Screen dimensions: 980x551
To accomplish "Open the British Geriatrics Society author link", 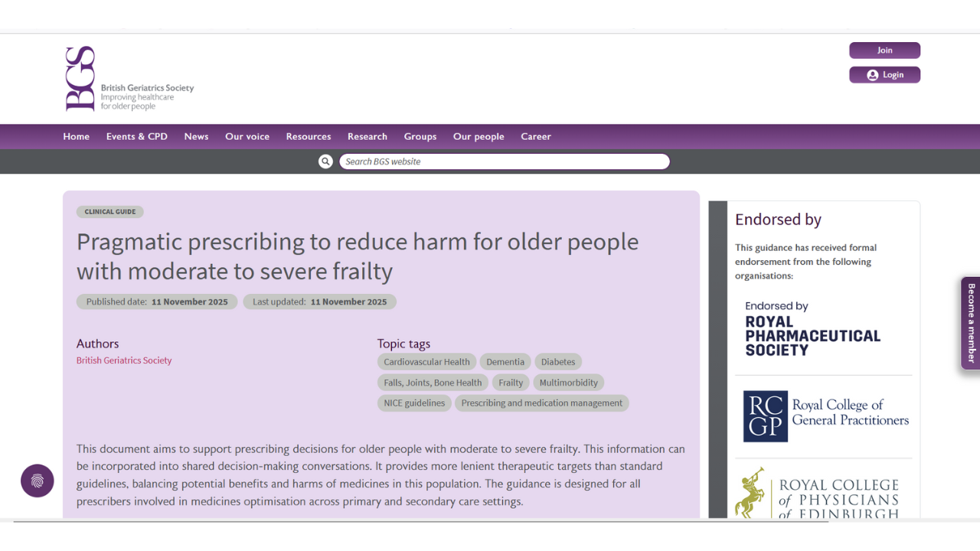I will point(123,360).
